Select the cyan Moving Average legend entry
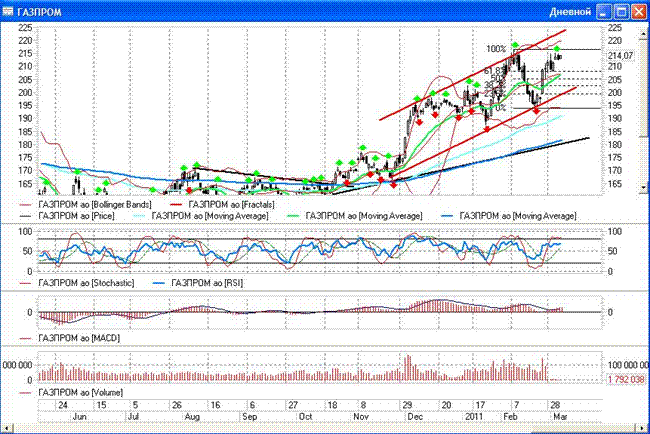This screenshot has height=434, width=650. click(x=201, y=216)
